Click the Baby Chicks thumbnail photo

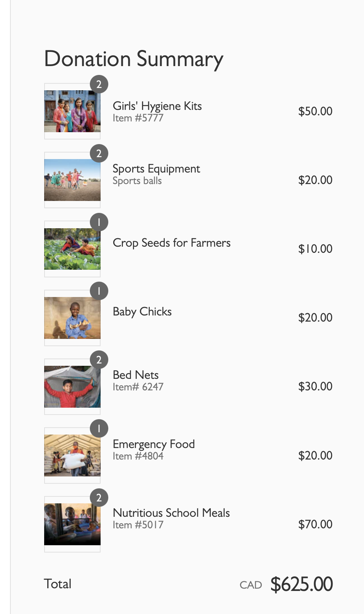[x=72, y=318]
